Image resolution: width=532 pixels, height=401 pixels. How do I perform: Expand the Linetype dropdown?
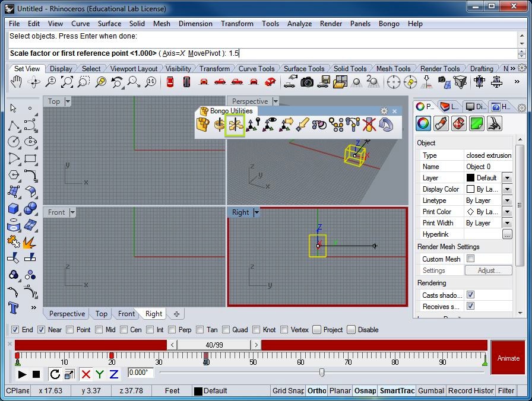point(507,200)
